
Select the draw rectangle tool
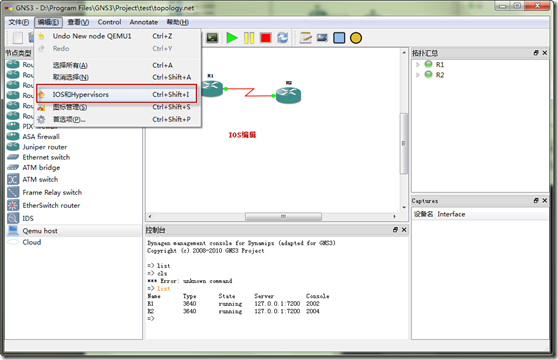pos(339,37)
